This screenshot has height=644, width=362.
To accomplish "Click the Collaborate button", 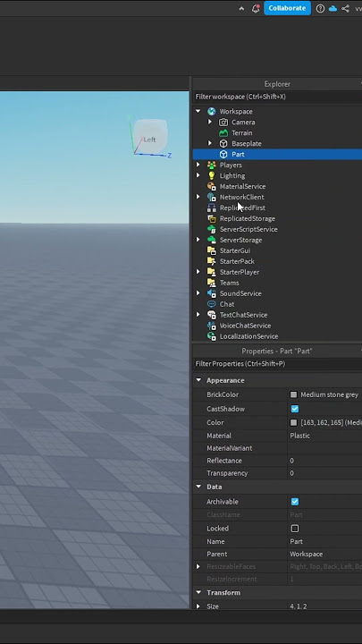I will point(287,8).
